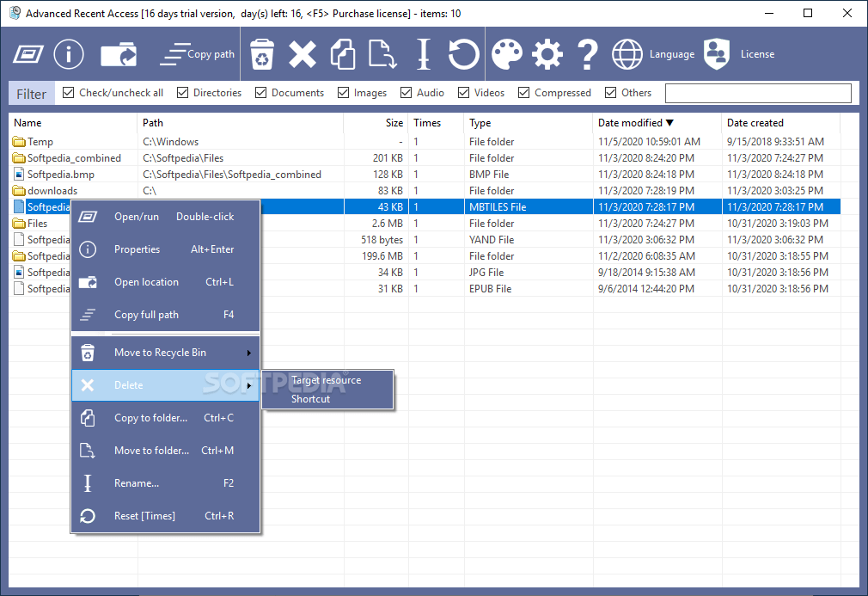Click the Reset times toolbar icon
This screenshot has width=868, height=596.
[463, 54]
